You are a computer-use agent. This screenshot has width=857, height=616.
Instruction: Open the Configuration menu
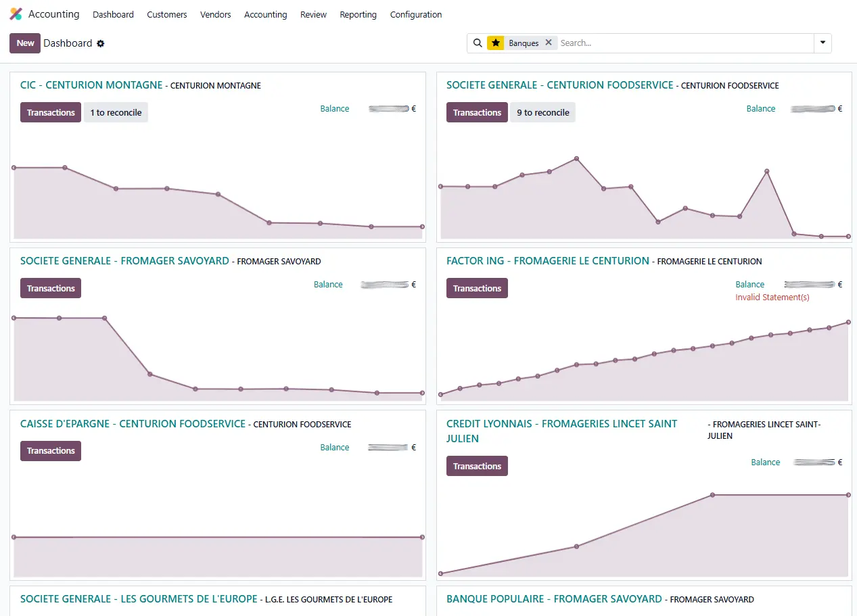[x=416, y=14]
